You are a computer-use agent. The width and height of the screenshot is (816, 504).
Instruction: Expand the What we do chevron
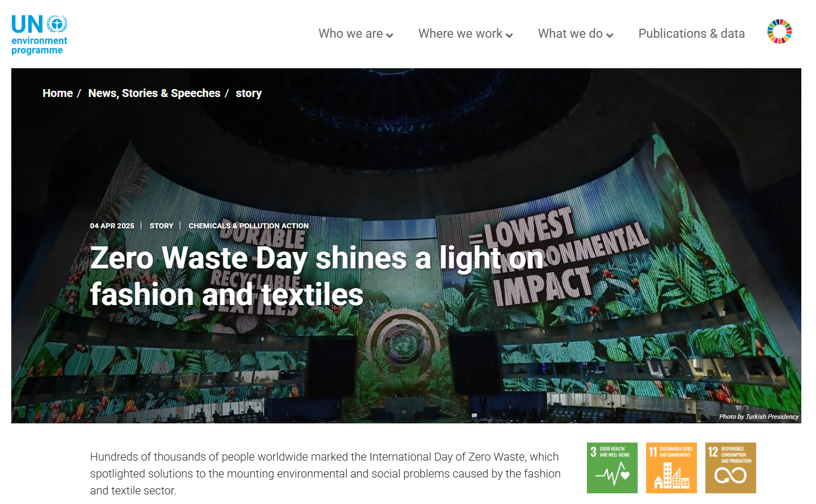click(x=609, y=35)
